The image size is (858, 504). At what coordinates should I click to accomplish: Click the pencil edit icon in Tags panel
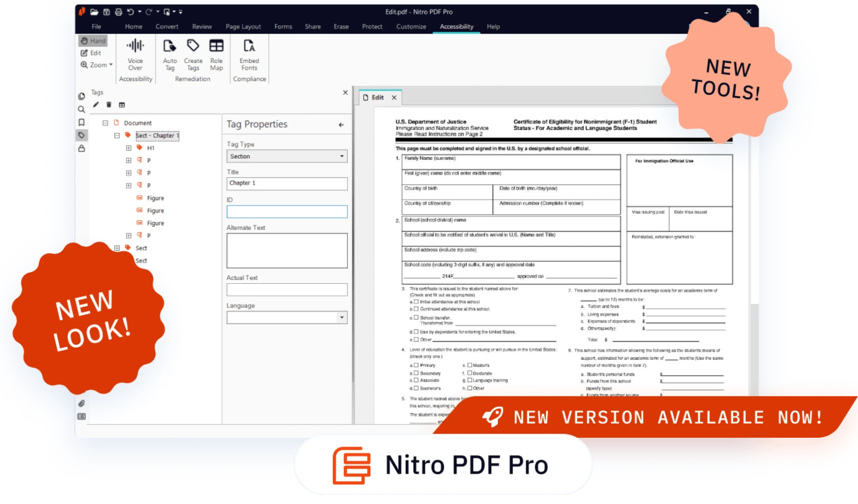point(96,105)
